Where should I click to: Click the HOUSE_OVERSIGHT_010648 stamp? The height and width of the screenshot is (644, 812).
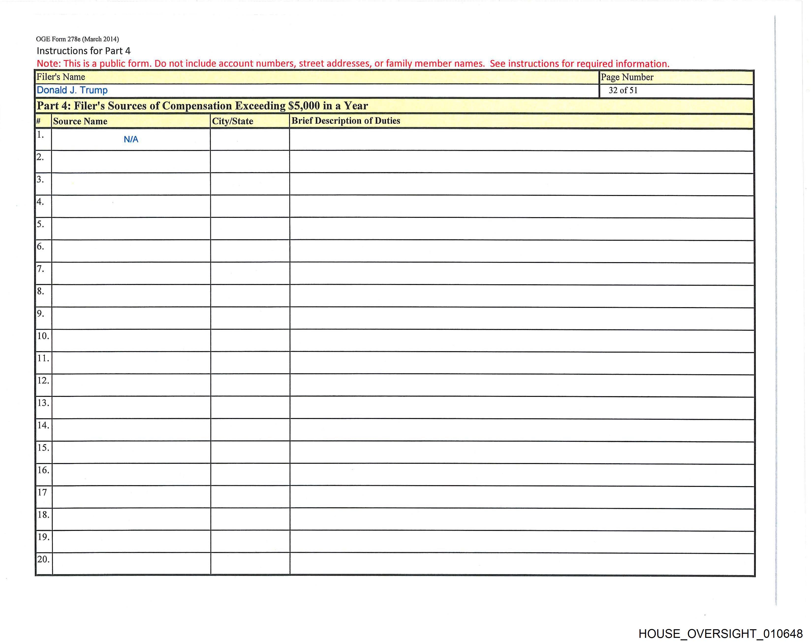pos(720,634)
